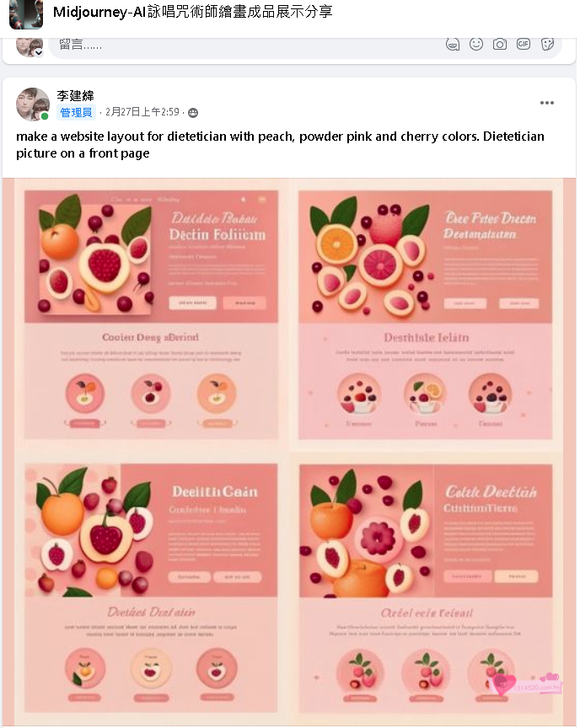The width and height of the screenshot is (580, 728).
Task: Open 李建緯's profile from author name
Action: coord(75,95)
